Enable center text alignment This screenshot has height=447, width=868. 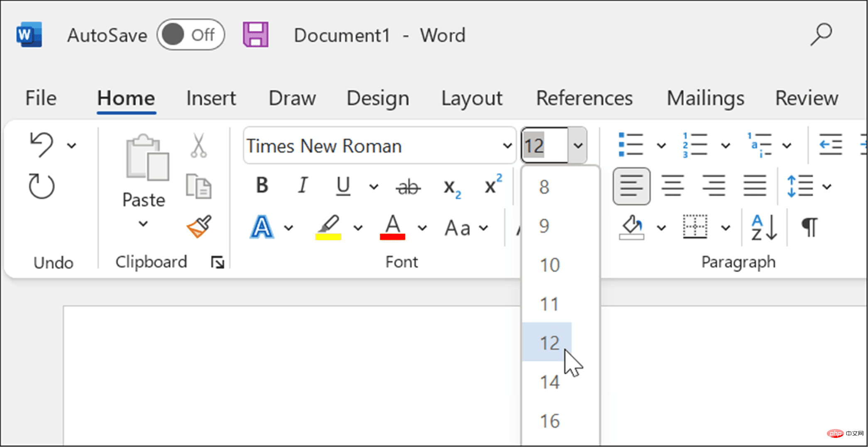(x=672, y=186)
